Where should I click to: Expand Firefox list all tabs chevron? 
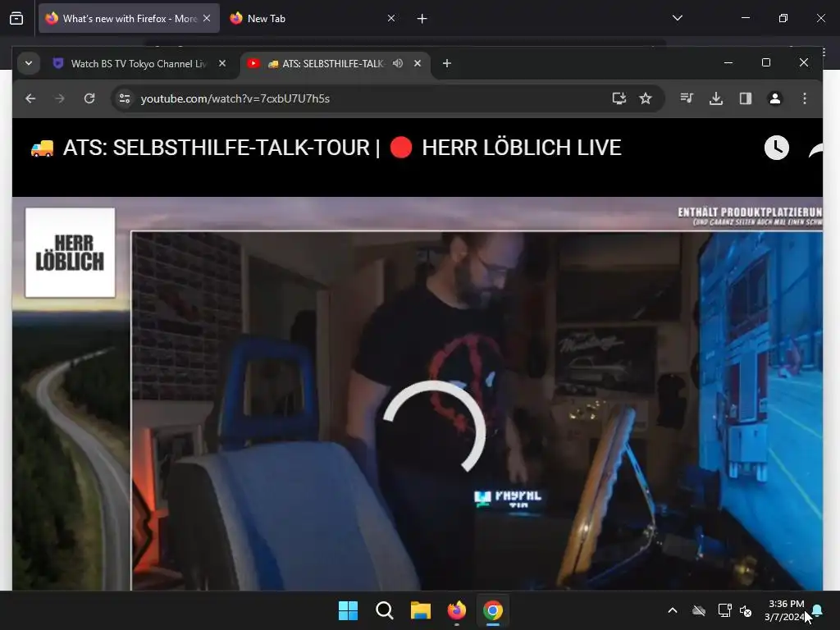[x=677, y=18]
